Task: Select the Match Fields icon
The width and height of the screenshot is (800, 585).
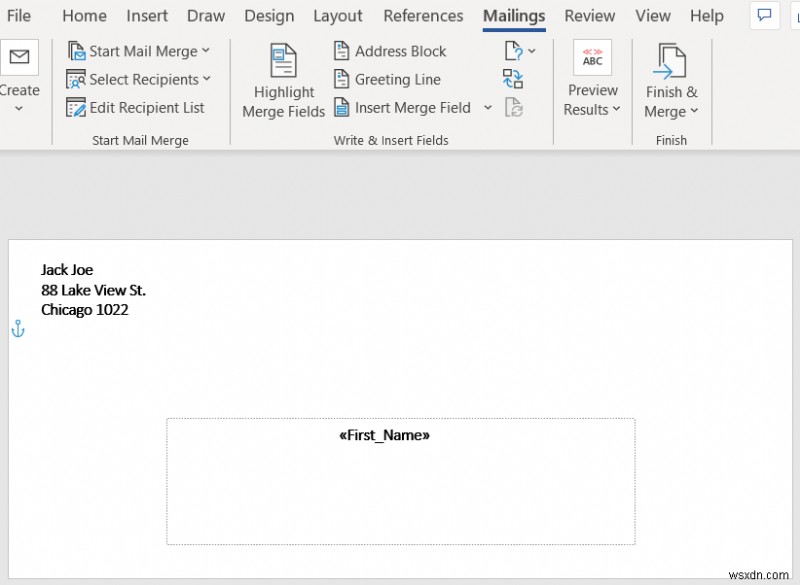Action: [513, 80]
